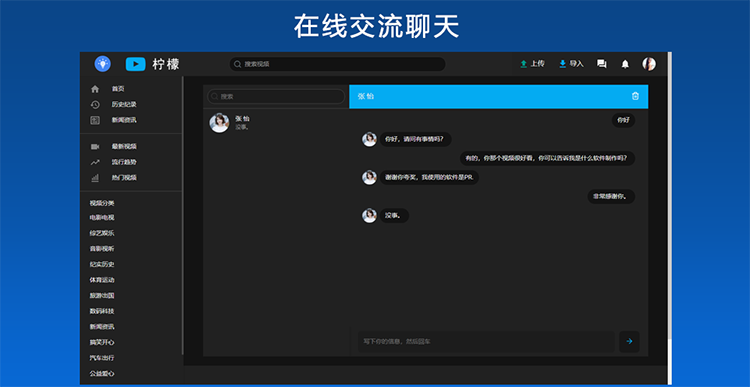Click the 没事 bubble in chat window
This screenshot has height=387, width=750.
pos(395,216)
